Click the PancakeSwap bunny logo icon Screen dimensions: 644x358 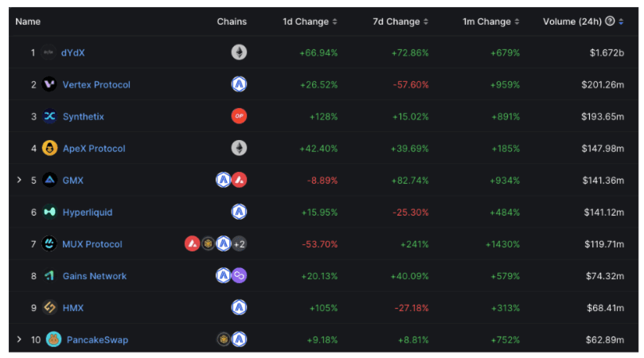(x=53, y=340)
